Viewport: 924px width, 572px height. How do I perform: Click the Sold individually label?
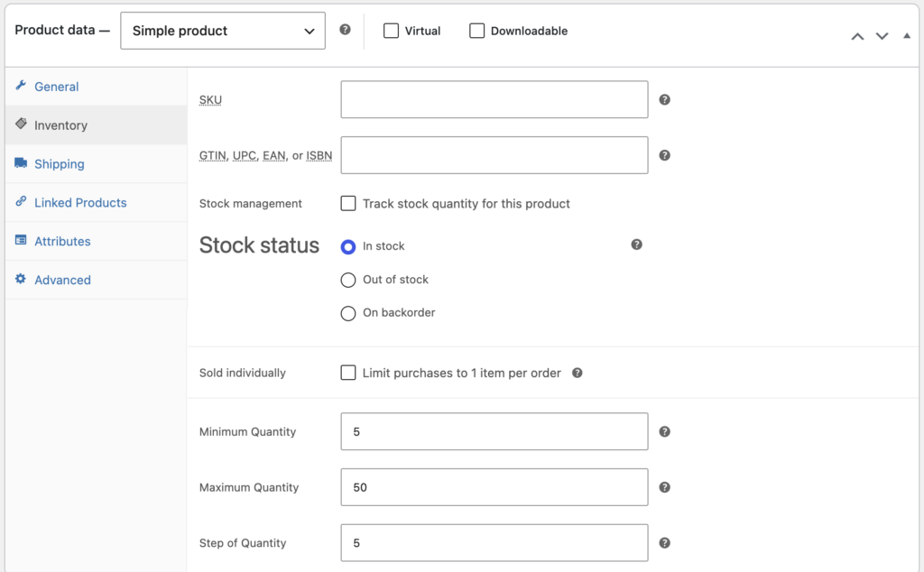pyautogui.click(x=242, y=373)
